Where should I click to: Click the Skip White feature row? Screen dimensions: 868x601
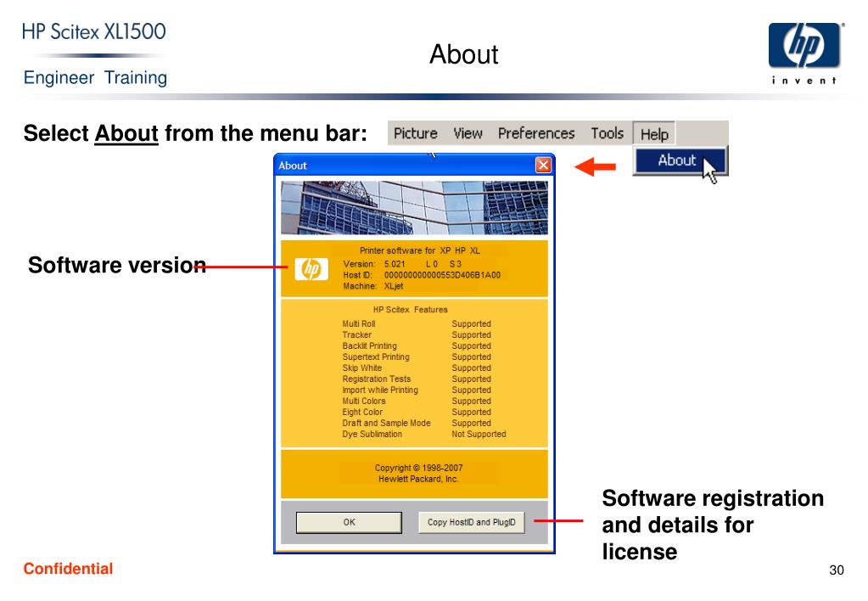pyautogui.click(x=417, y=368)
